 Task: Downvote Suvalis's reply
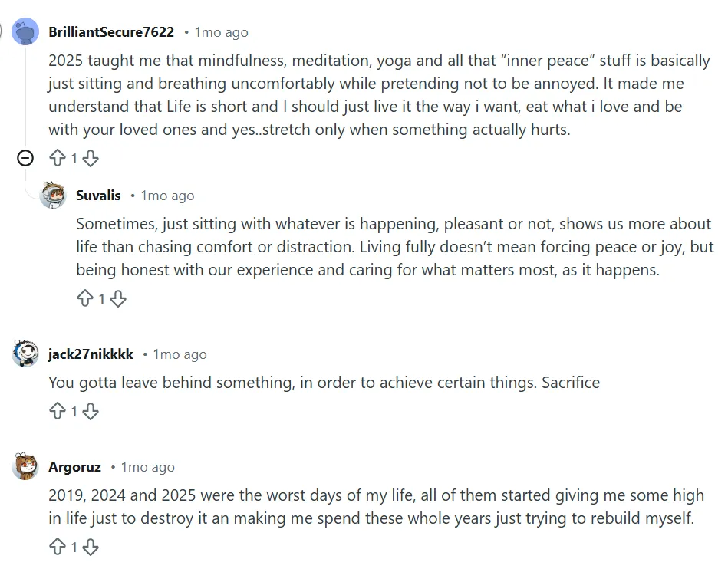pos(118,299)
